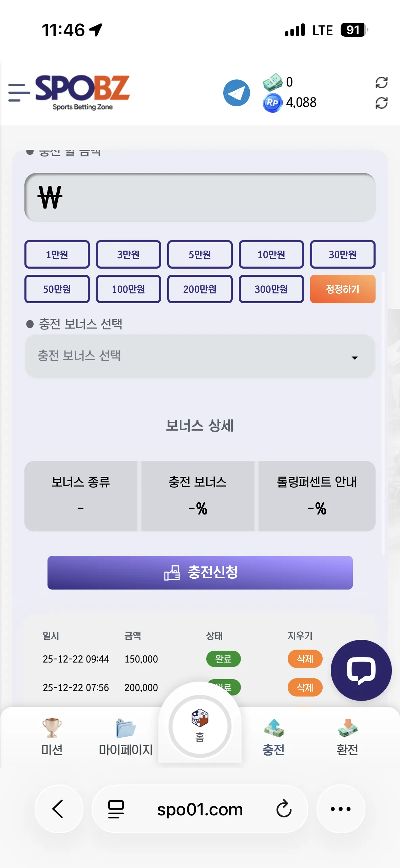Open browser more options menu
400x868 pixels.
[x=341, y=809]
